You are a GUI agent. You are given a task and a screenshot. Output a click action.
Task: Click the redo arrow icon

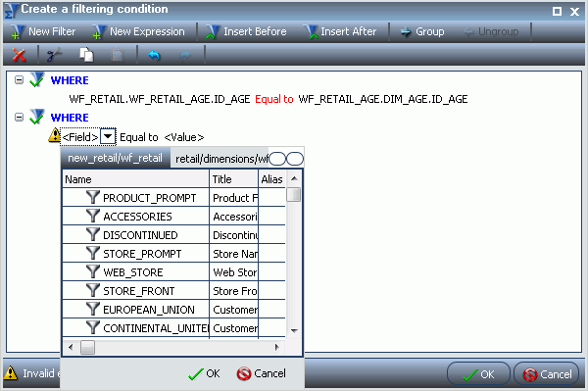click(185, 56)
